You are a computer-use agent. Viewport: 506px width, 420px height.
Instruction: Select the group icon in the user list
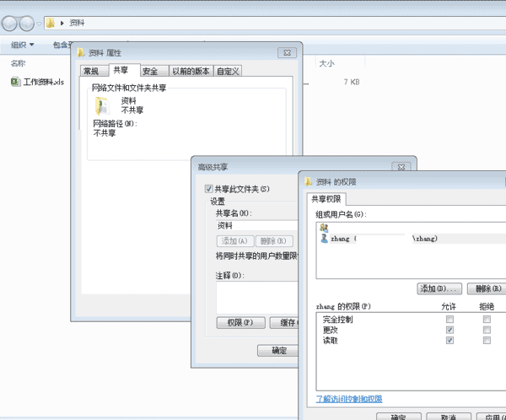(x=324, y=228)
